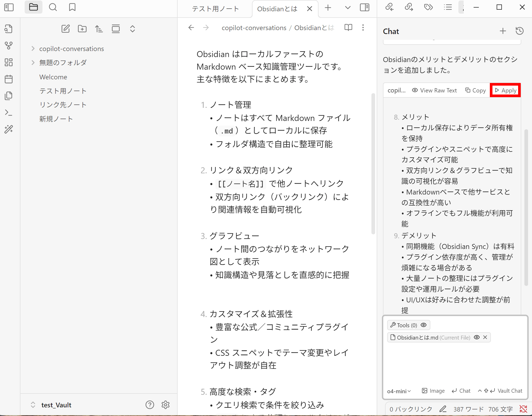Click View Raw Text button

434,90
